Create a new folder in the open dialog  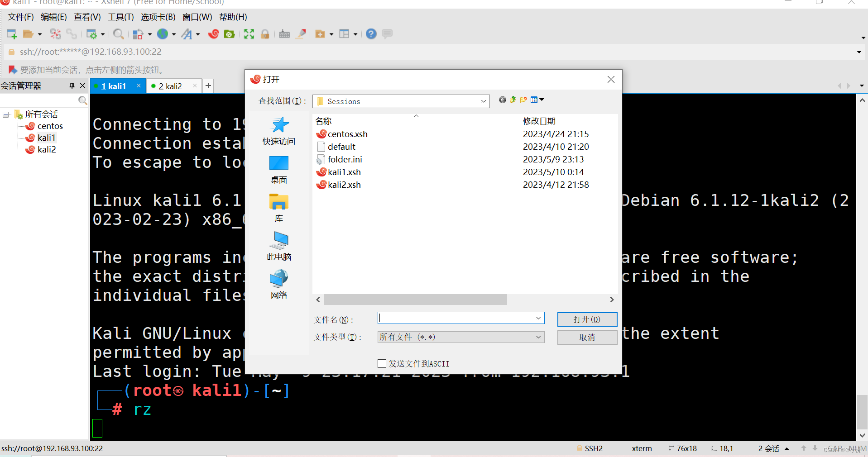[523, 100]
